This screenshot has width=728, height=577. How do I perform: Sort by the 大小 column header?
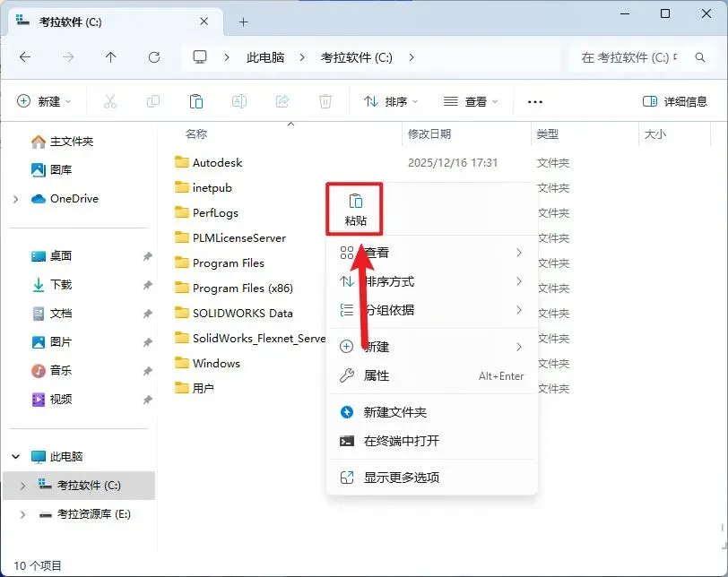tap(655, 134)
